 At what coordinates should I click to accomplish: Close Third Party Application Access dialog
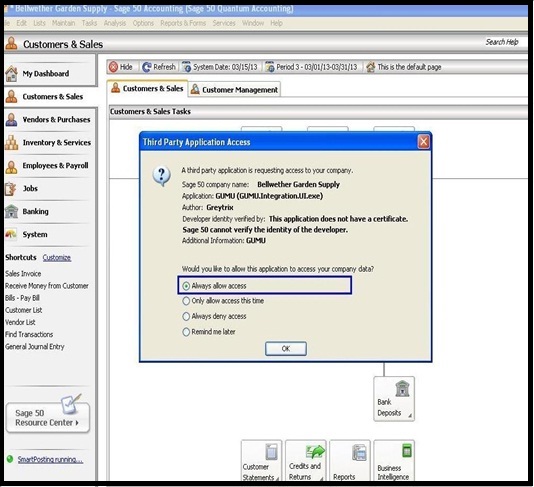tap(423, 142)
